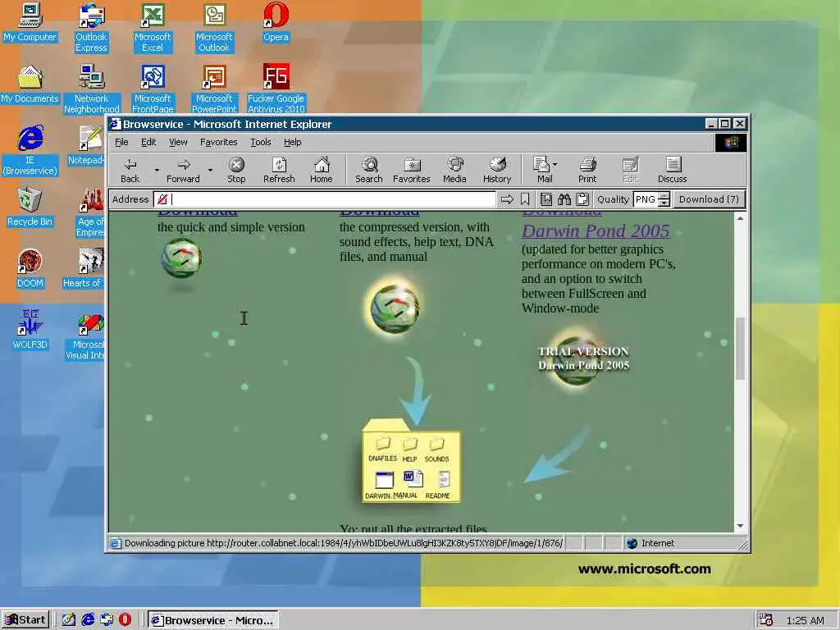Stop page loading with Stop button
840x630 pixels.
click(236, 170)
